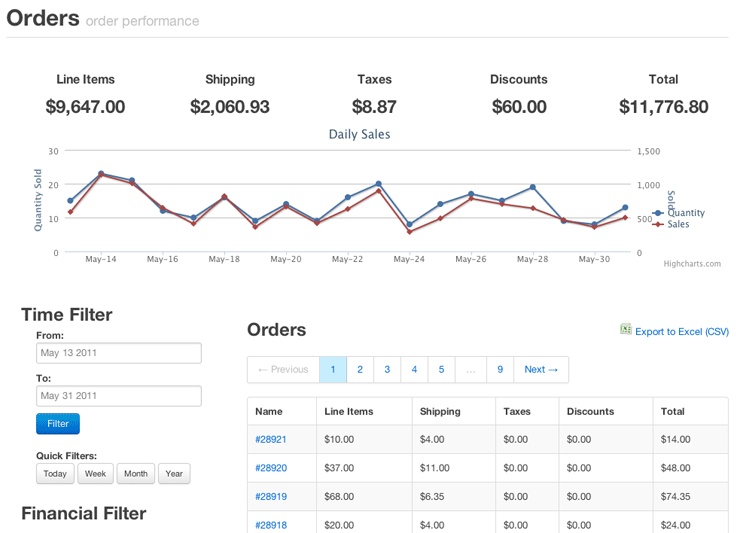This screenshot has width=740, height=533.
Task: Select the May-14 quantity data point
Action: point(101,174)
